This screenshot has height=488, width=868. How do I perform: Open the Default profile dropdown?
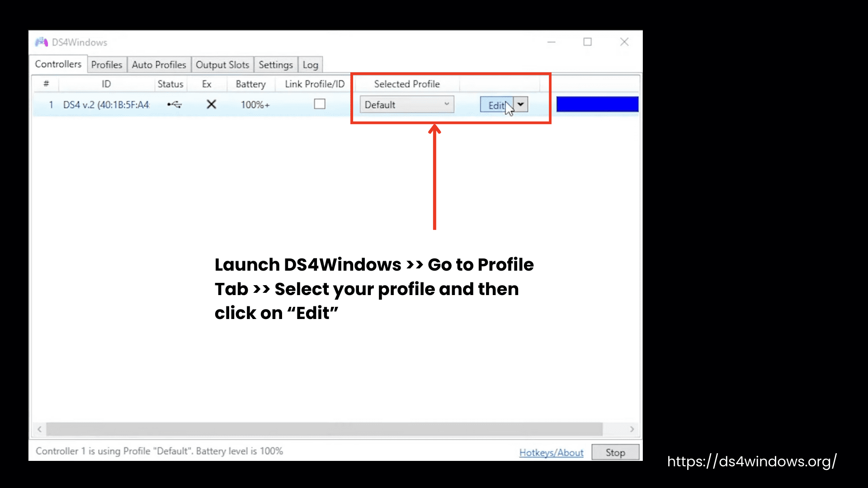pos(407,104)
